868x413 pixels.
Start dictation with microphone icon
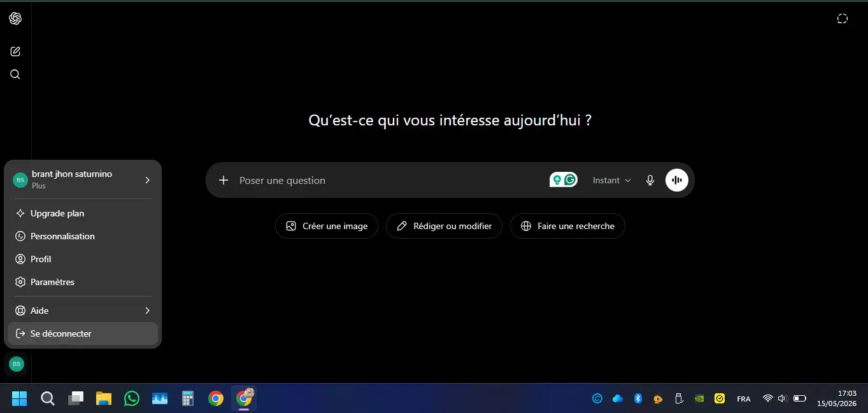pos(650,180)
